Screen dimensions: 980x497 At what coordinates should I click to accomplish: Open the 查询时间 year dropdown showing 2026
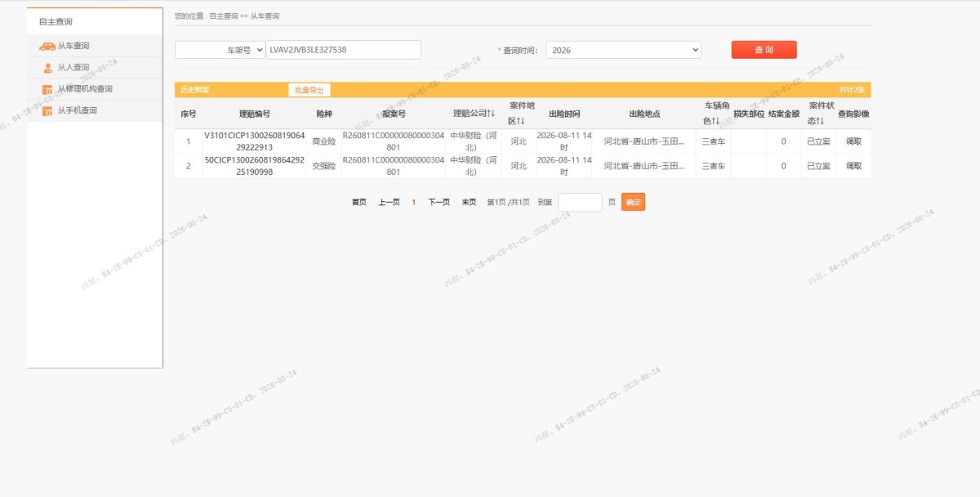coord(623,50)
